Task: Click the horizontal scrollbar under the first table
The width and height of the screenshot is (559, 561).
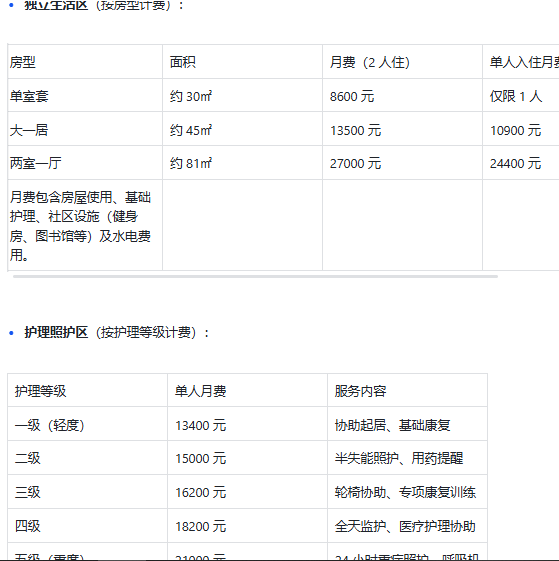Action: point(255,276)
